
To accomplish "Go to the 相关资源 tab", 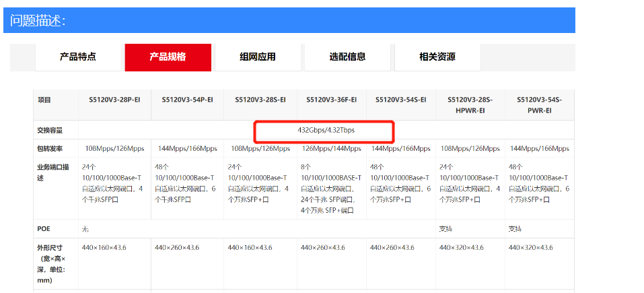I will pyautogui.click(x=437, y=57).
